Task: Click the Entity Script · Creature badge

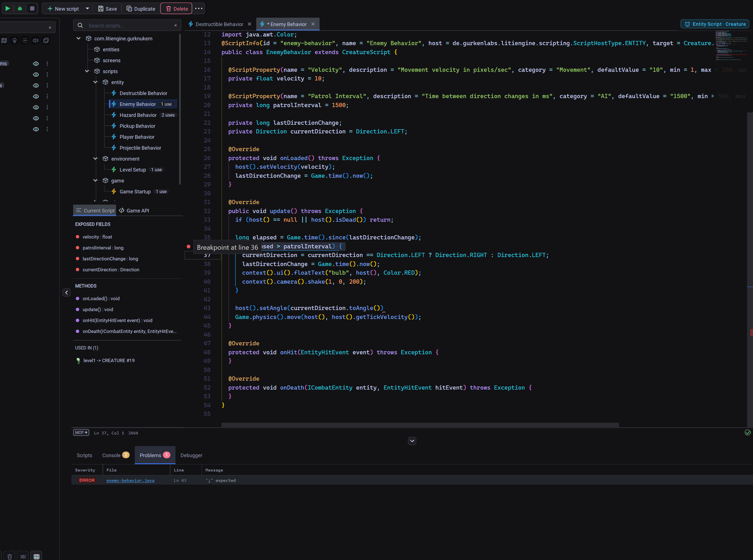Action: coord(715,24)
